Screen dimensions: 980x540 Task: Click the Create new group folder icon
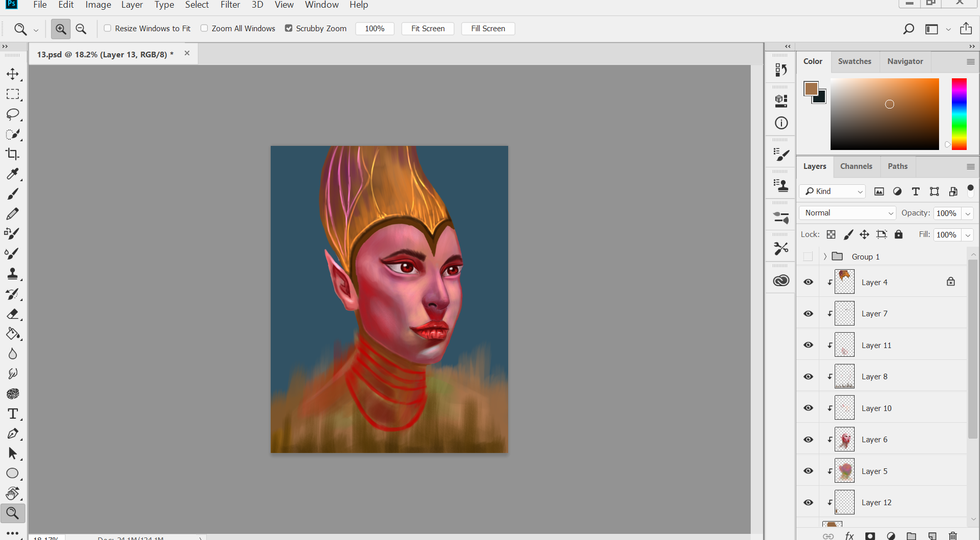coord(911,536)
